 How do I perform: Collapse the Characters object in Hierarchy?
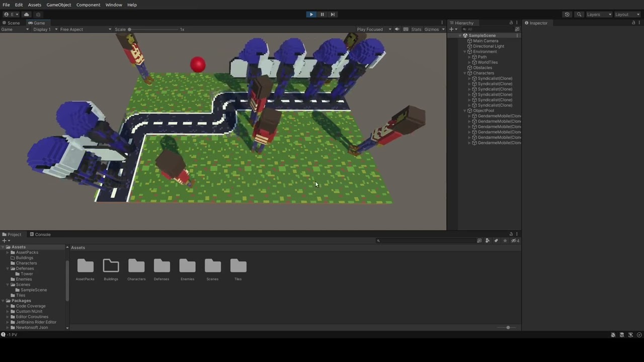(x=465, y=73)
